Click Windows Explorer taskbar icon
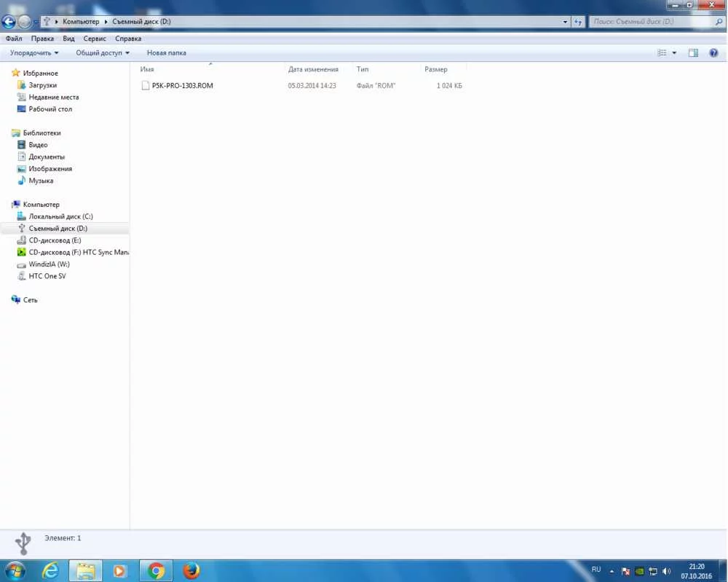 pyautogui.click(x=86, y=571)
